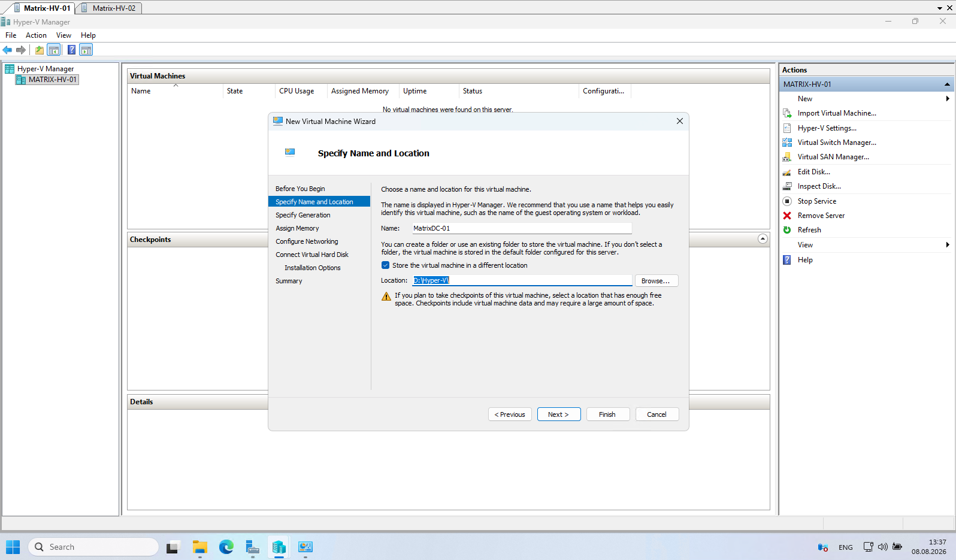The height and width of the screenshot is (560, 956).
Task: Click the battery icon in system tray
Action: [897, 547]
